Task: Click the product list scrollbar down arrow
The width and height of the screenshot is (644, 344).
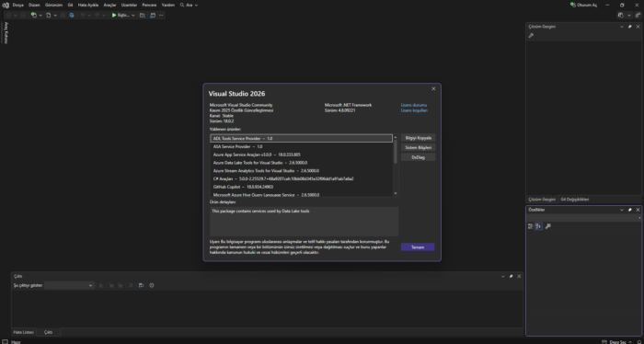Action: 396,193
